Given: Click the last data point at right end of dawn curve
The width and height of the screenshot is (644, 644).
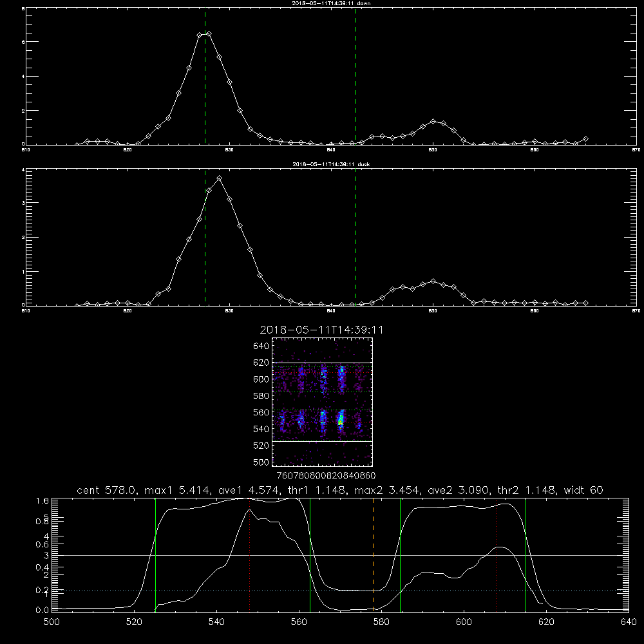Looking at the screenshot, I should point(585,139).
